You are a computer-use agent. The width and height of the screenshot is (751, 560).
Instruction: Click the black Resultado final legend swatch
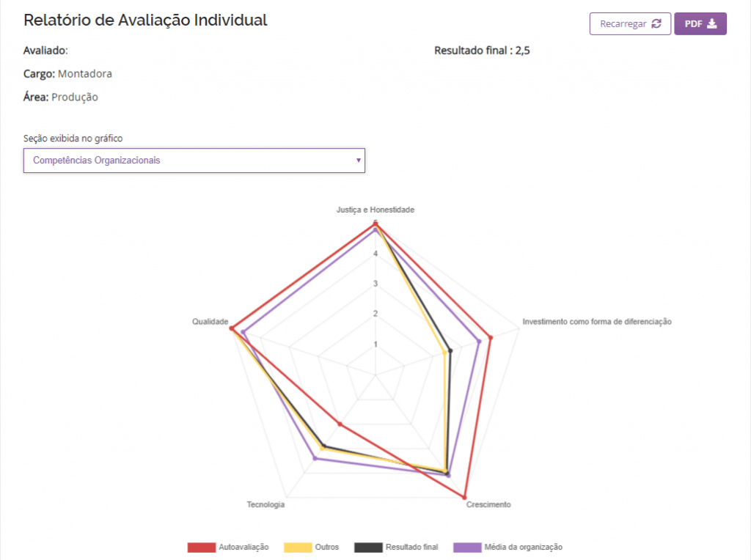(368, 547)
